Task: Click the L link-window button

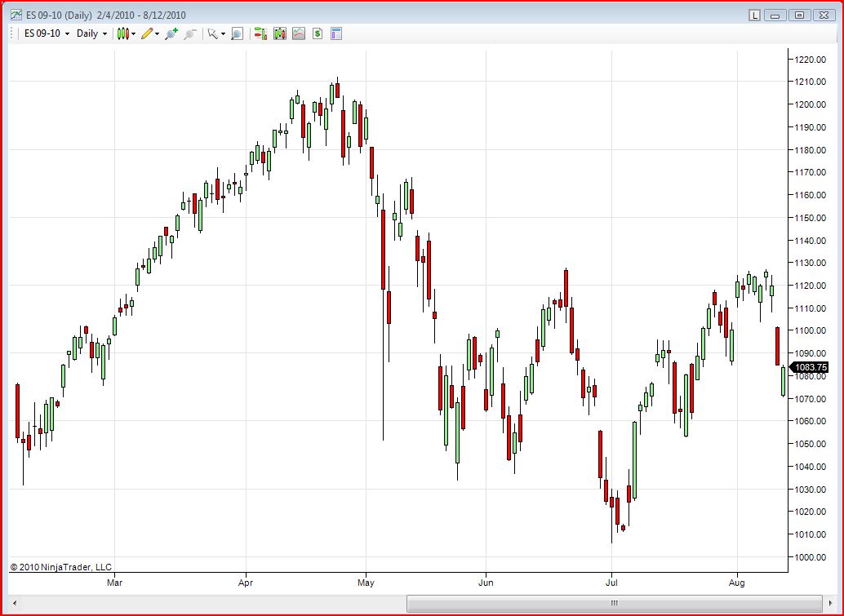Action: point(755,15)
